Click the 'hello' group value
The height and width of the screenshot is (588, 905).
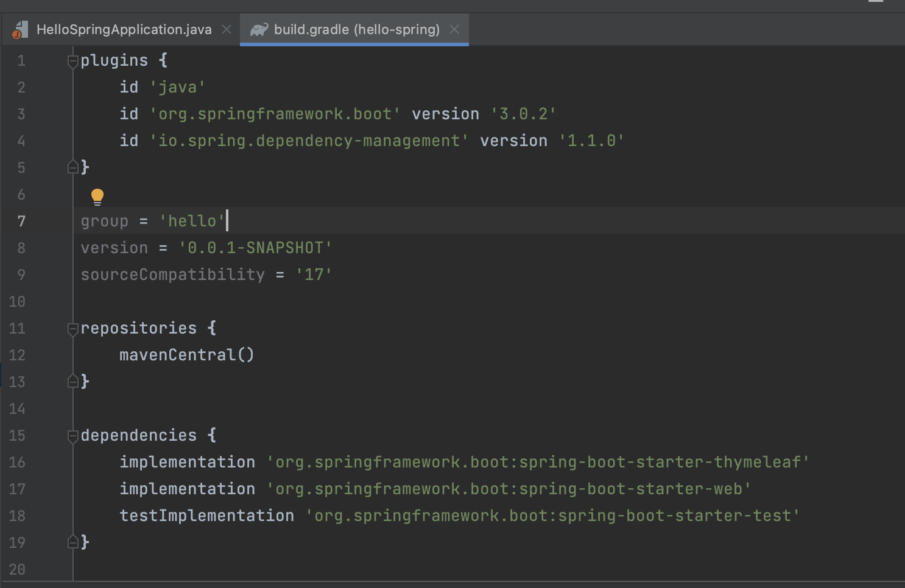[x=192, y=221]
